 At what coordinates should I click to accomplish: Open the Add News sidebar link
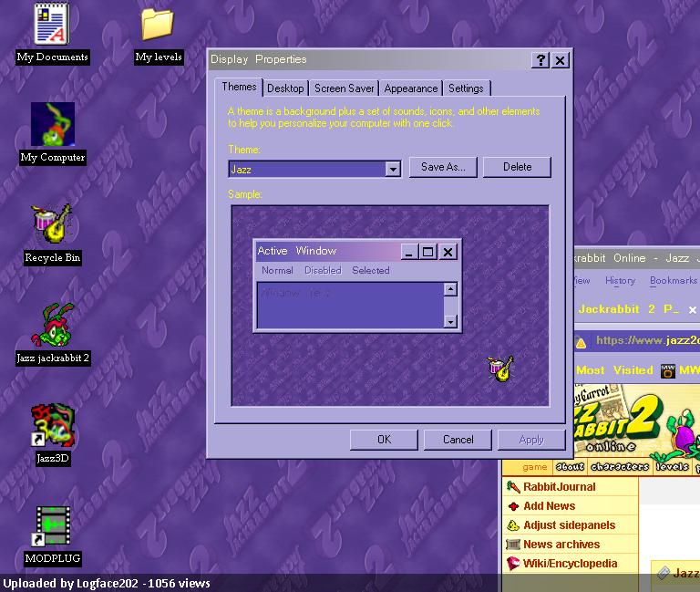pyautogui.click(x=549, y=506)
